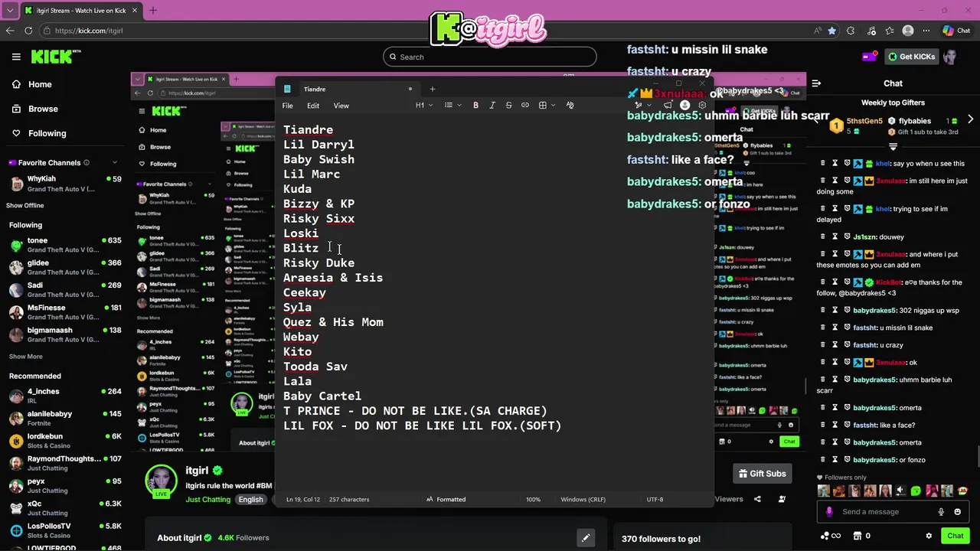Viewport: 980px width, 551px height.
Task: Reload the browser page
Action: [28, 31]
